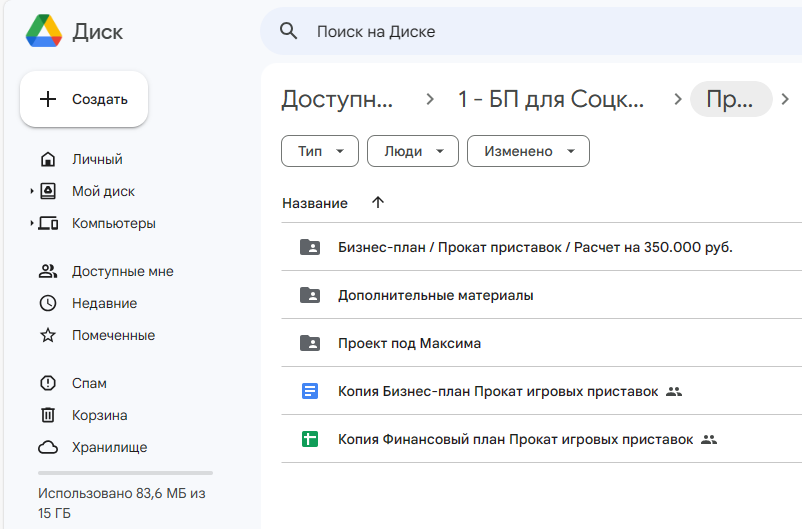Open the Изменено filter dropdown
Screen dimensions: 802x529
tap(528, 151)
